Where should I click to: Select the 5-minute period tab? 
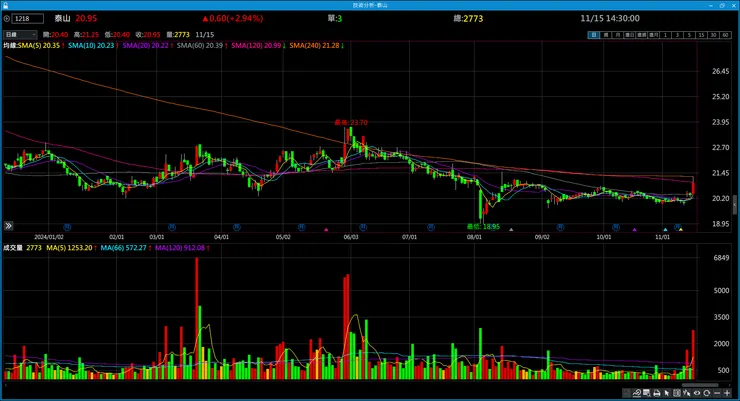690,35
